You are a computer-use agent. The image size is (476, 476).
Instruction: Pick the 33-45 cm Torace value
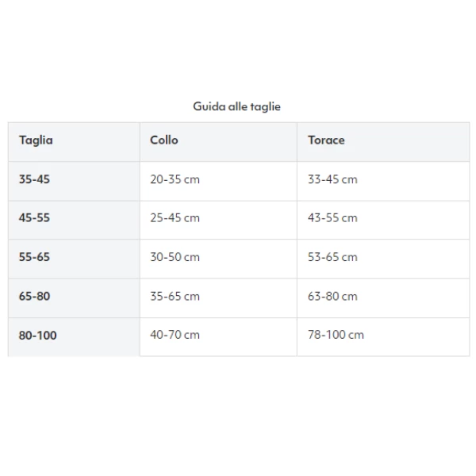(x=332, y=180)
